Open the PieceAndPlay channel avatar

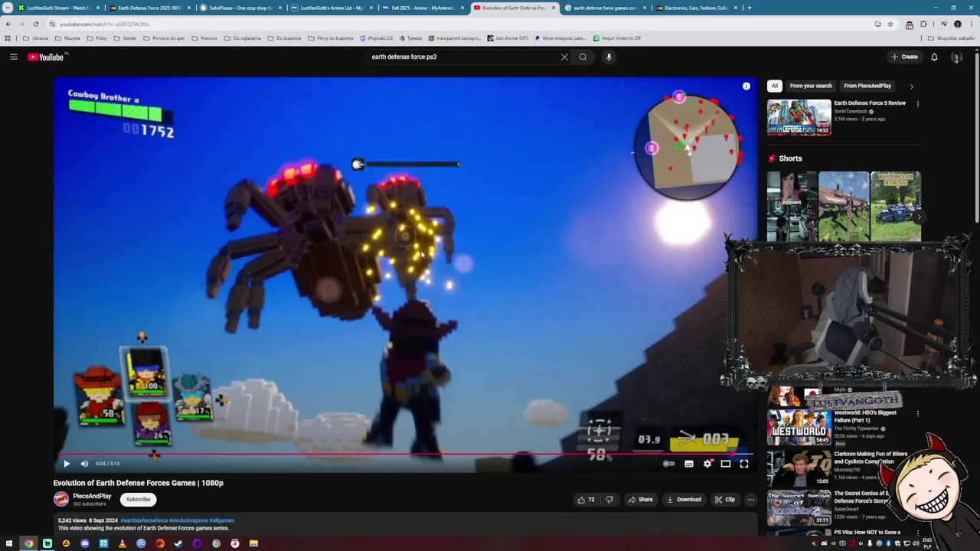pos(61,500)
